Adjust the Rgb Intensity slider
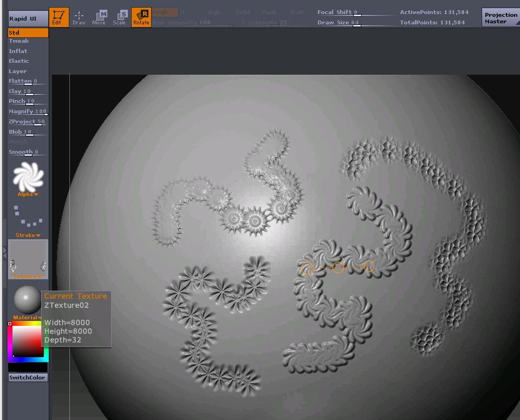 pyautogui.click(x=193, y=23)
